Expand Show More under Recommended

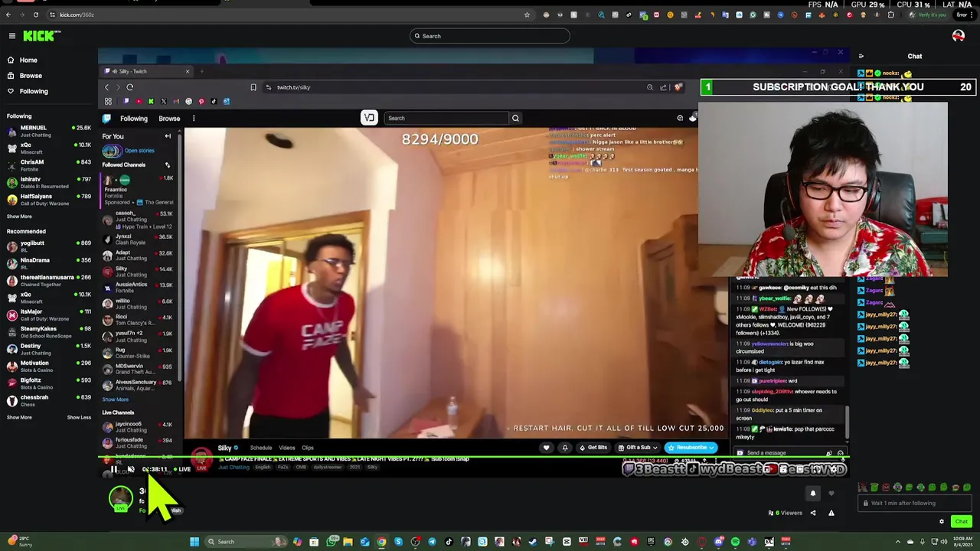19,417
